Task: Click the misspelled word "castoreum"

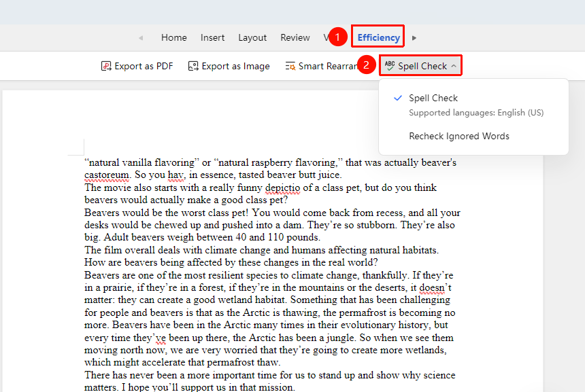Action: pyautogui.click(x=107, y=175)
